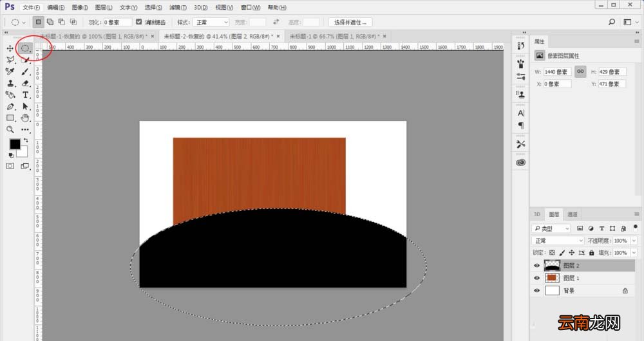Choose New Selection mode

click(38, 22)
